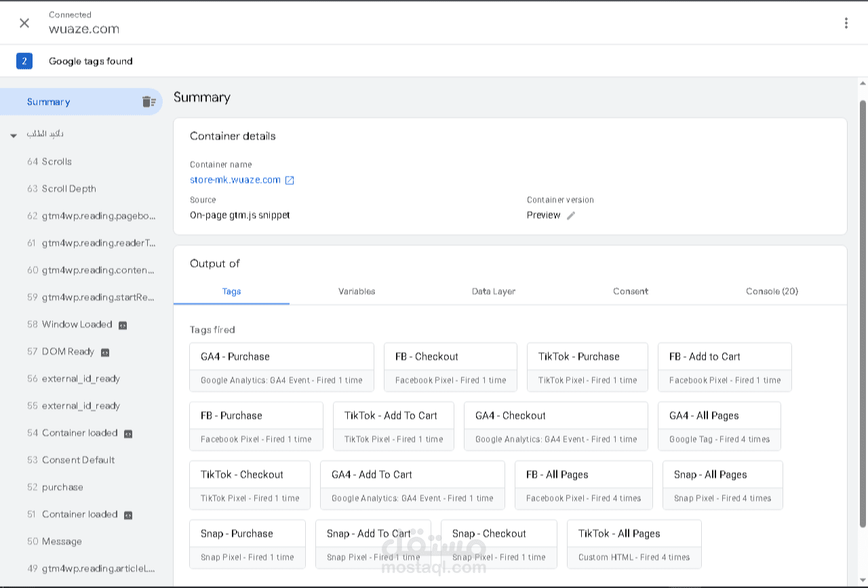Click API icon beside event 54 Container loaded
Screen dimensions: 868x588
click(x=128, y=433)
